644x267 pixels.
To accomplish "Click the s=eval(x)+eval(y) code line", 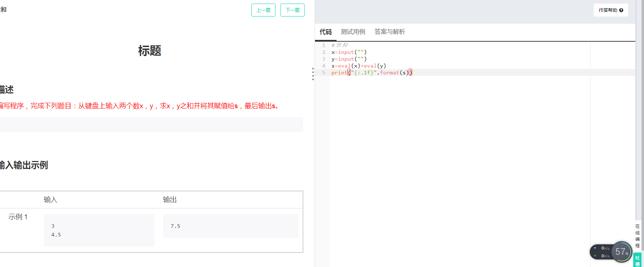I will [359, 66].
